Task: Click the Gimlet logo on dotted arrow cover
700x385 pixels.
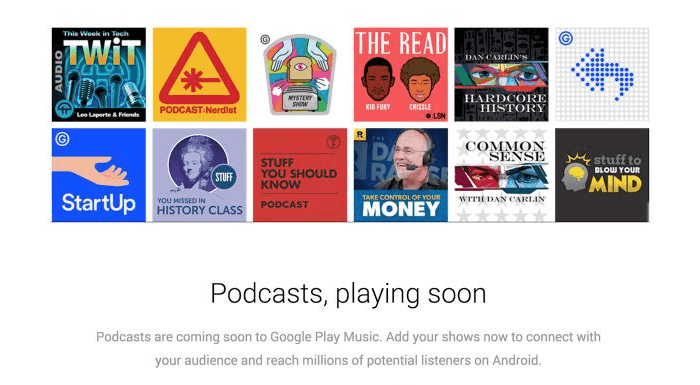Action: [566, 38]
